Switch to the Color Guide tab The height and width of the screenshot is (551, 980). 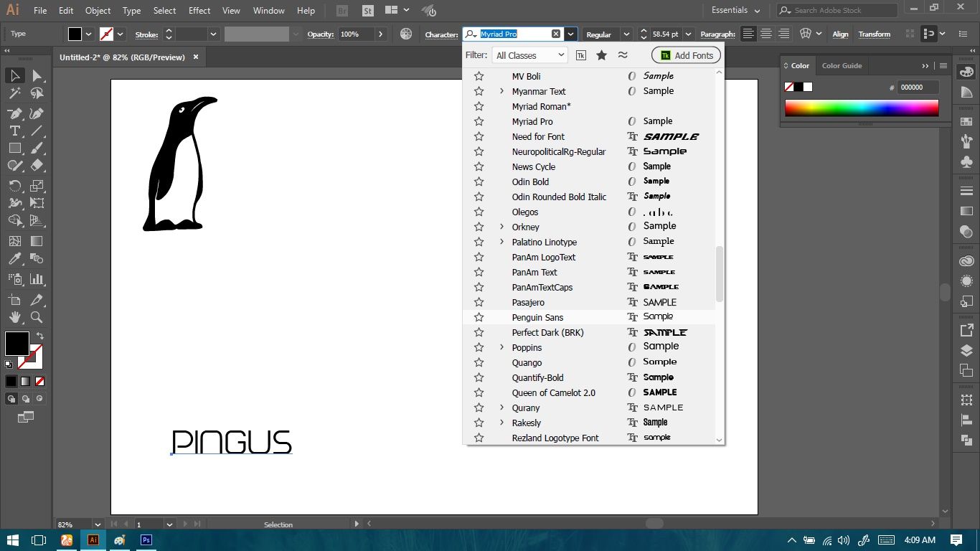(842, 65)
